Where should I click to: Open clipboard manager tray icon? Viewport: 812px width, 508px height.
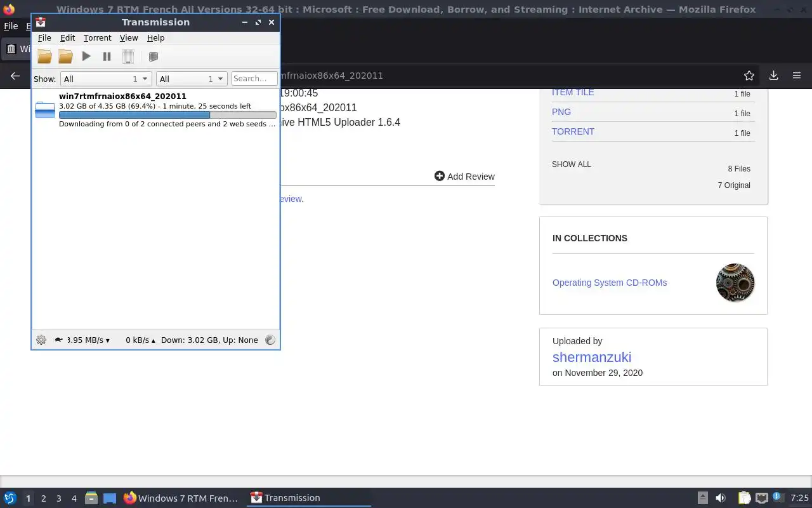(x=744, y=498)
